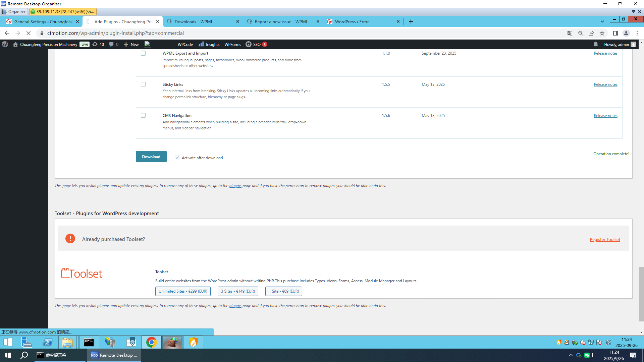Switch to Downloads - WPML tab

click(x=194, y=21)
